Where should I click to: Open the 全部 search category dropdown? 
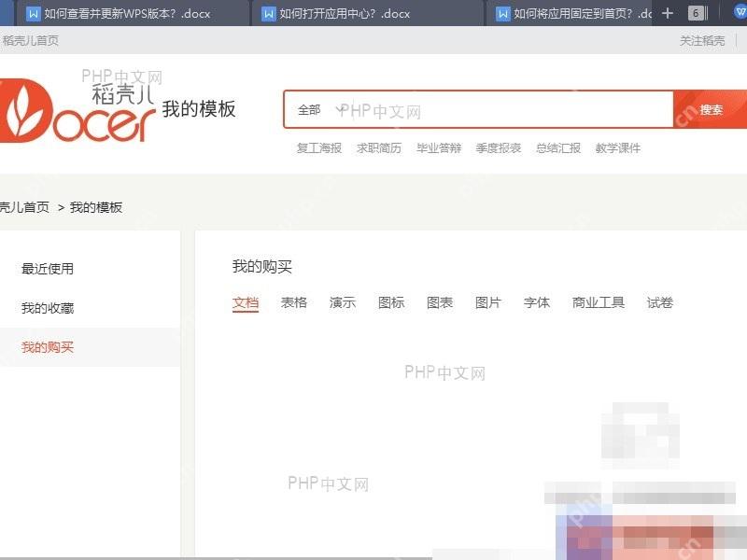pos(320,110)
